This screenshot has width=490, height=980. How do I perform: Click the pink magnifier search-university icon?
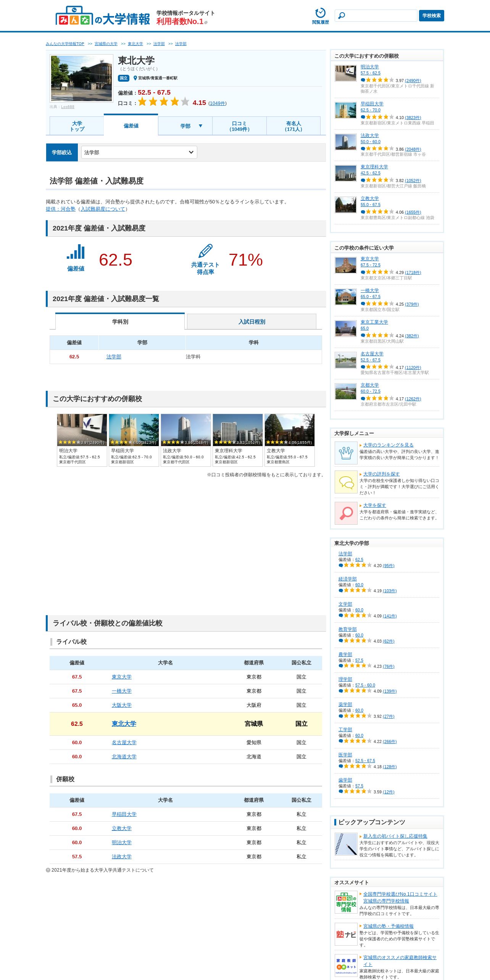346,513
